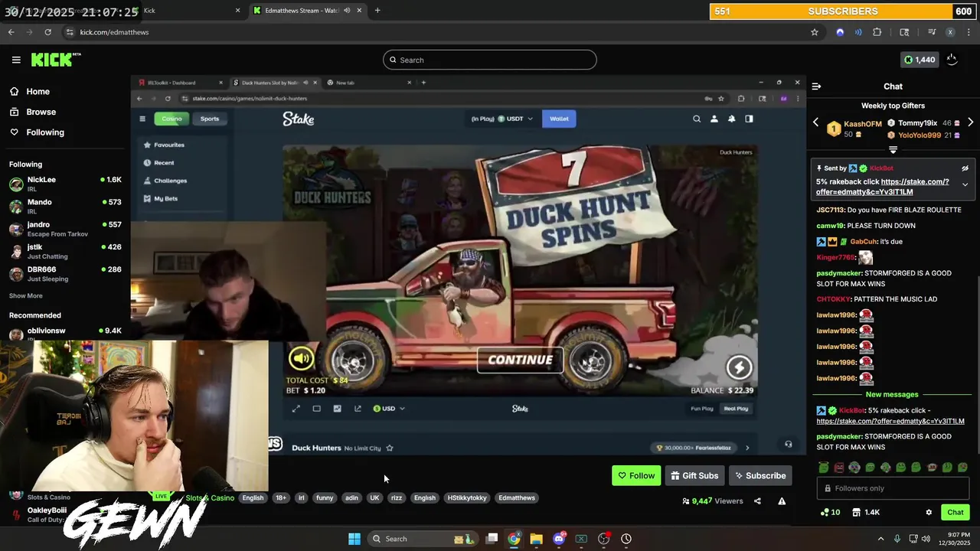Open Chrome from the taskbar
The width and height of the screenshot is (980, 551).
[514, 539]
